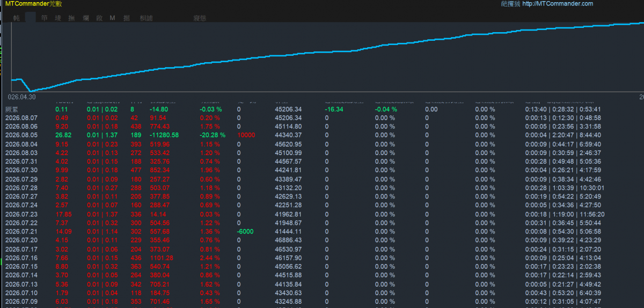644x308 pixels.
Task: Select the 2026.07.17 date row
Action: point(322,250)
